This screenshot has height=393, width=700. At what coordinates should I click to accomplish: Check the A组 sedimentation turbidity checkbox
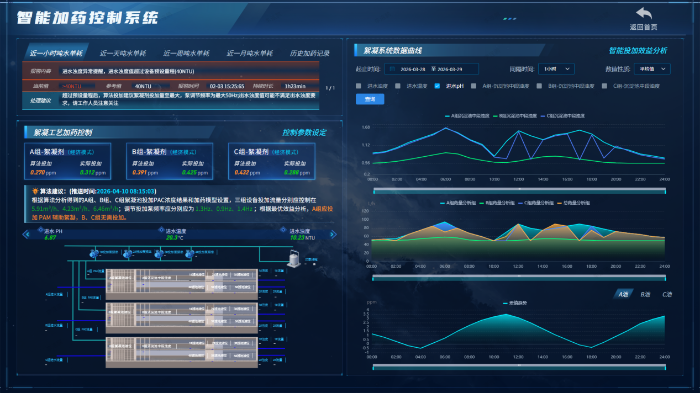coord(474,86)
